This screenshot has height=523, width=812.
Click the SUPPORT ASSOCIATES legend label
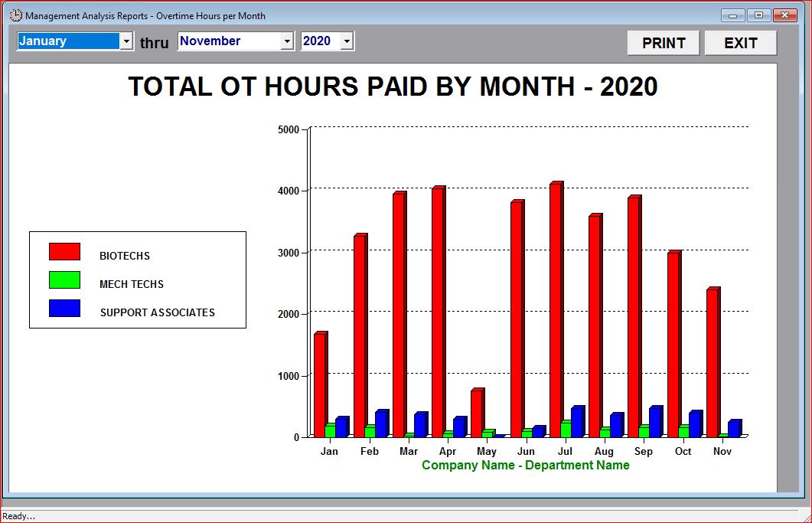coord(158,312)
